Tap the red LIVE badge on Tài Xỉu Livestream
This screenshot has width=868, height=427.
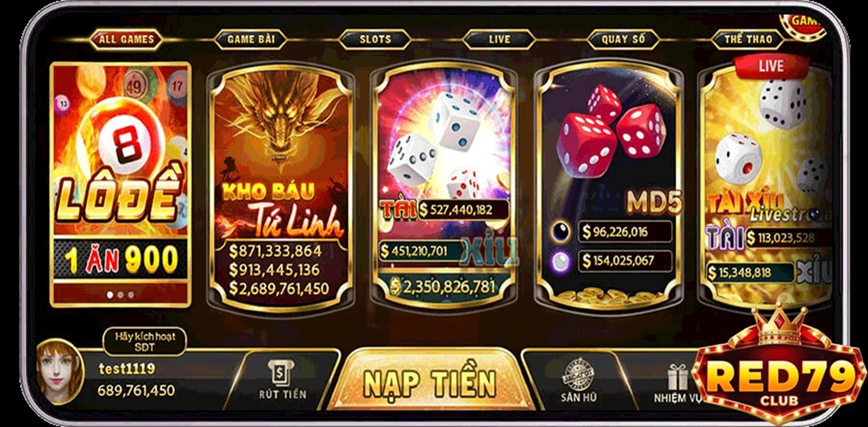770,67
